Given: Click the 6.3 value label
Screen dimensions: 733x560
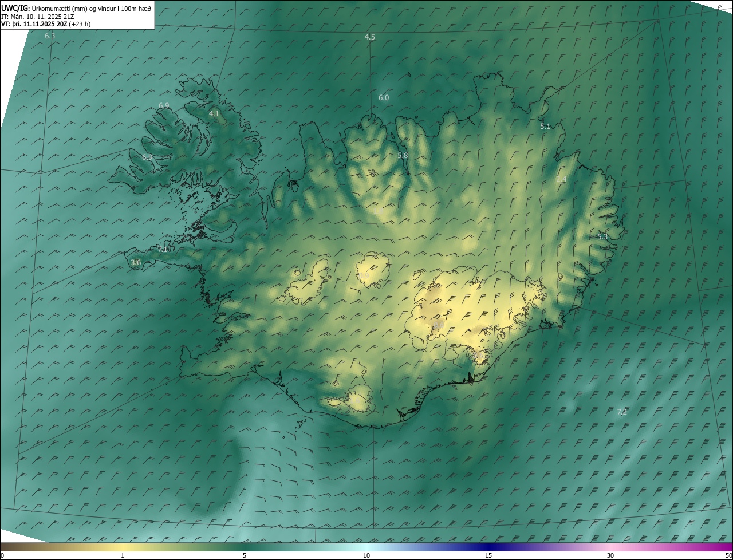Looking at the screenshot, I should [x=50, y=36].
